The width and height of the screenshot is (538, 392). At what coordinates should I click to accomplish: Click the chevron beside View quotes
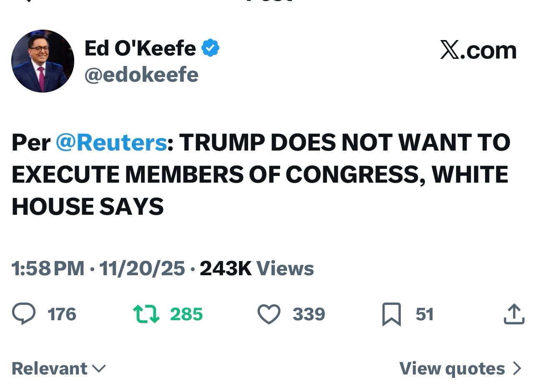[x=517, y=368]
